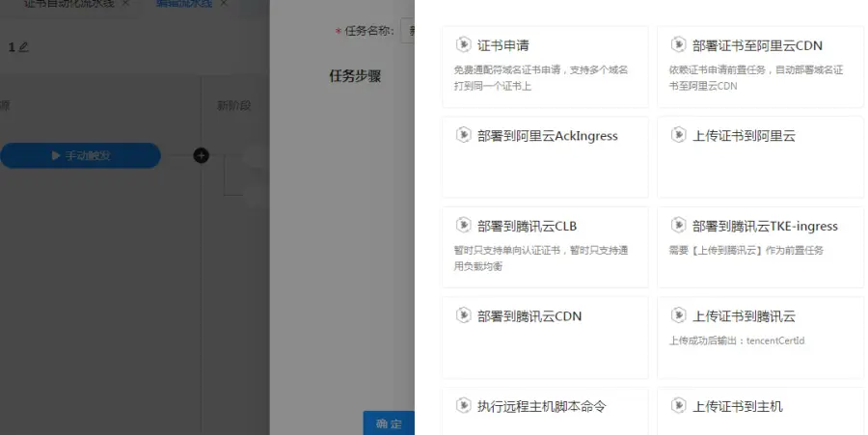Click the 需要【上传到腾讯云】作为前置任务 description
The width and height of the screenshot is (868, 435).
point(746,250)
